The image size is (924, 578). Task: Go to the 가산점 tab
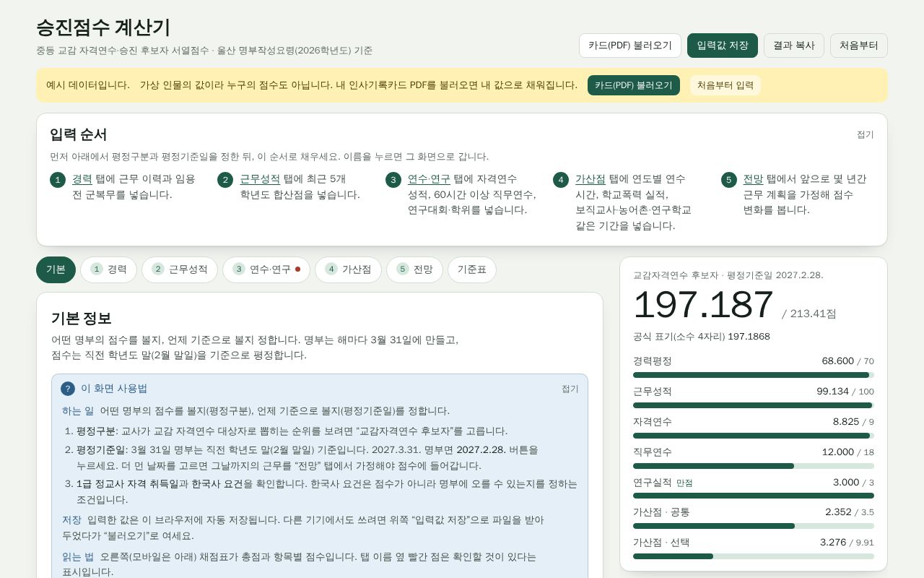click(348, 269)
